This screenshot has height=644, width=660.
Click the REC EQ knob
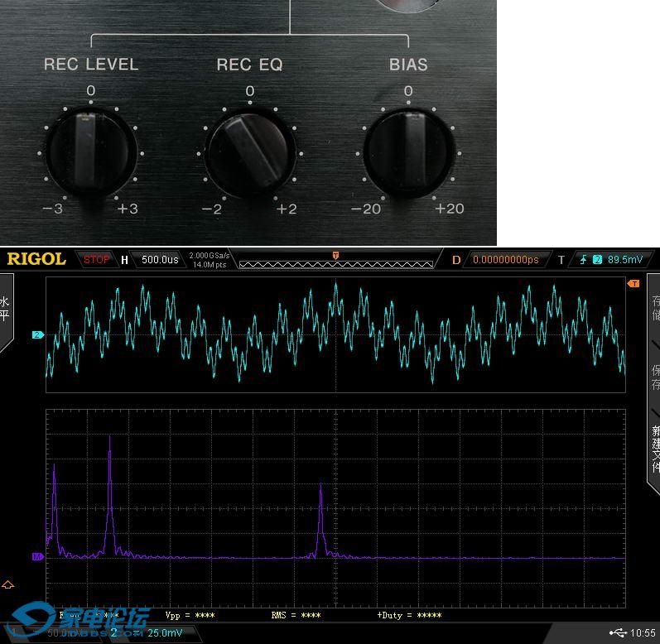(250, 152)
